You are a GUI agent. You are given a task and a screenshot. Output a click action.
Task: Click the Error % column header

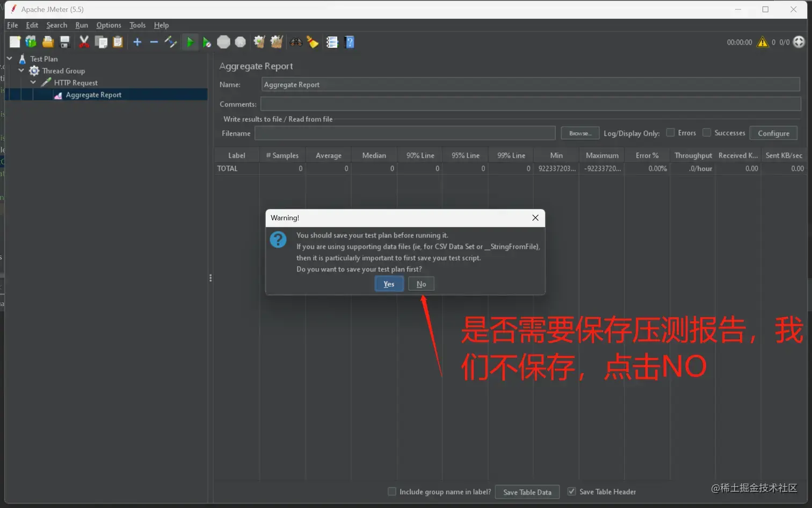tap(647, 155)
